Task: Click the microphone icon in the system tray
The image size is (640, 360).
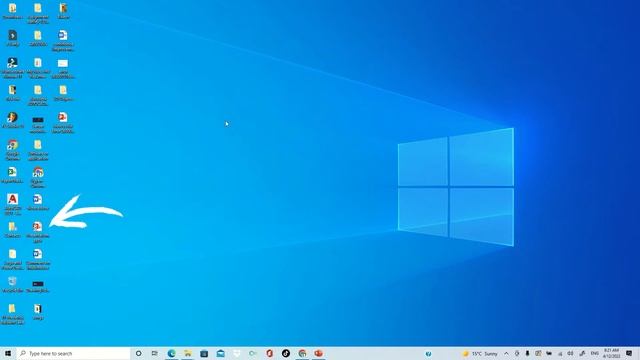Action: pos(527,354)
